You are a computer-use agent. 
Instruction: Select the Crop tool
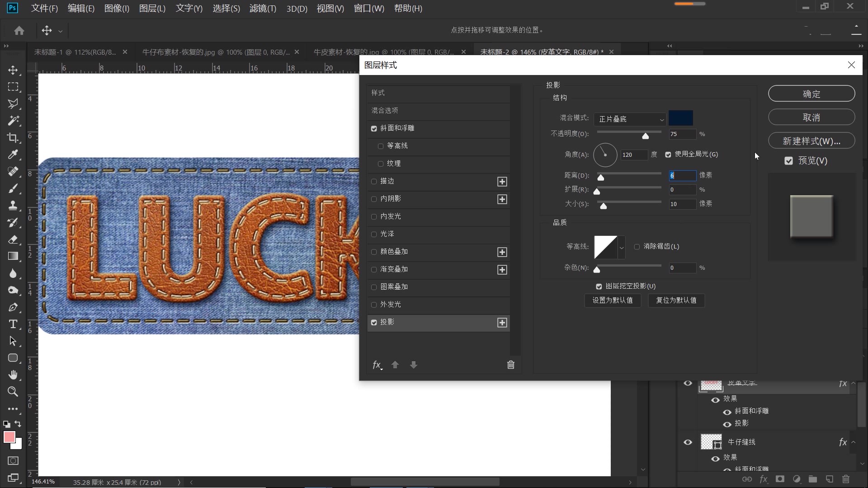(13, 138)
